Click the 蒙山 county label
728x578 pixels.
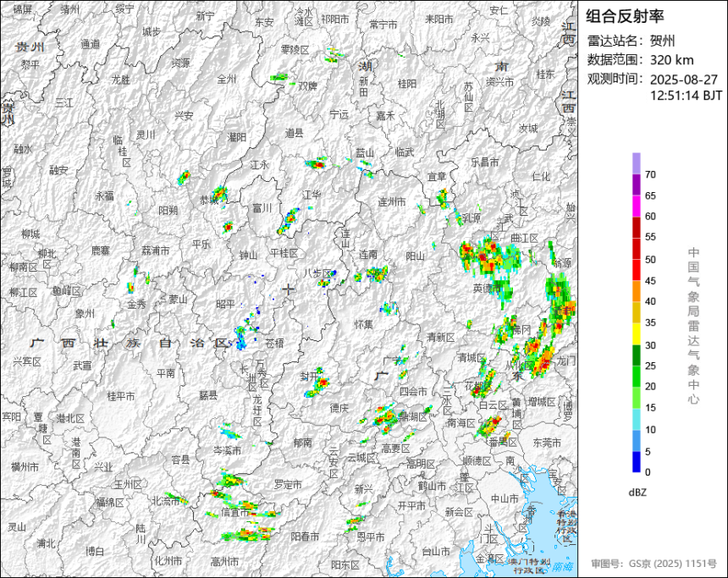tap(178, 300)
